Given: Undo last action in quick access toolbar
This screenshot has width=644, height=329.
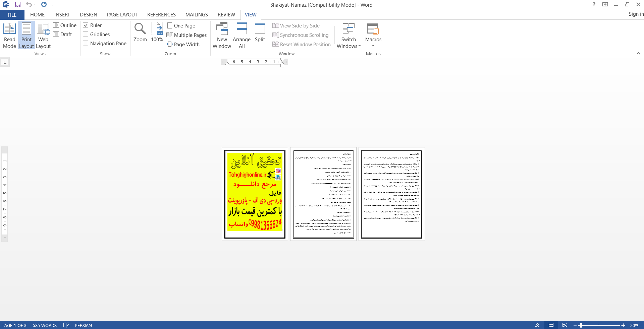Looking at the screenshot, I should [x=29, y=5].
